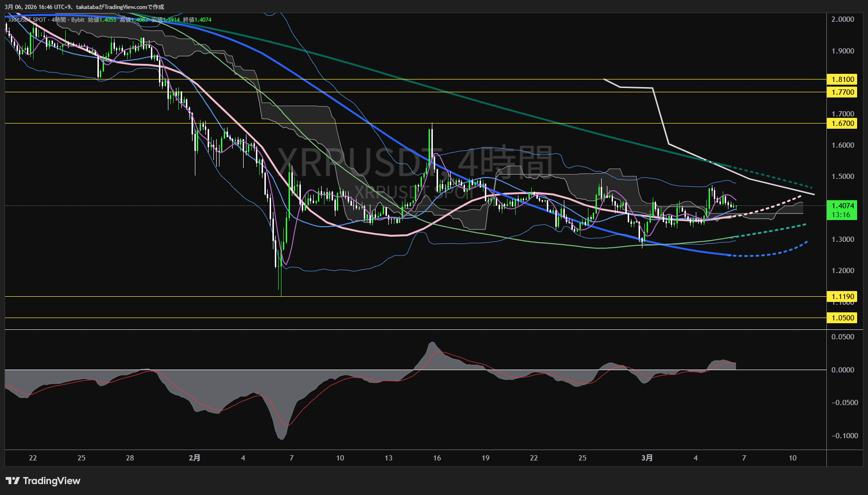Viewport: 868px width, 495px height.
Task: Click the 1.6700 resistance price label
Action: (842, 124)
